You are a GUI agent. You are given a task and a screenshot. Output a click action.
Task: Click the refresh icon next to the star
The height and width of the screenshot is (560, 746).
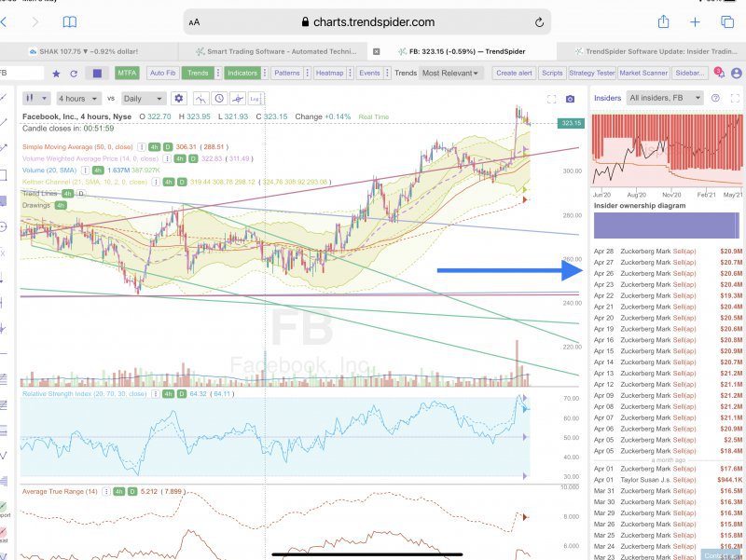tap(74, 74)
